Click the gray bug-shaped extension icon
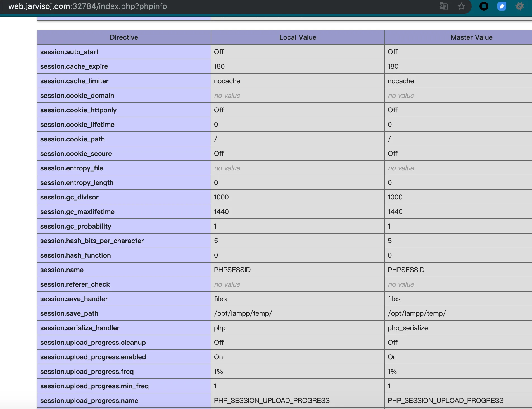Image resolution: width=532 pixels, height=409 pixels. click(x=520, y=6)
